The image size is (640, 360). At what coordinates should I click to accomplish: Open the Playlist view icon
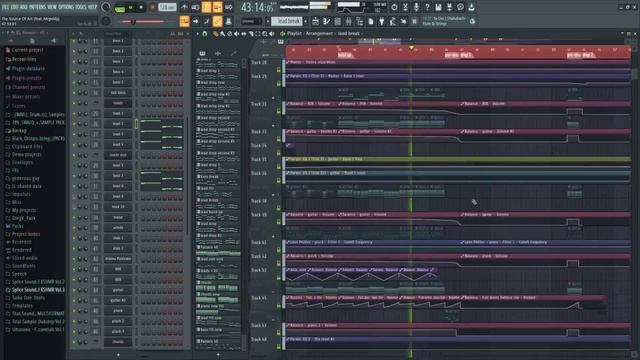[x=316, y=21]
